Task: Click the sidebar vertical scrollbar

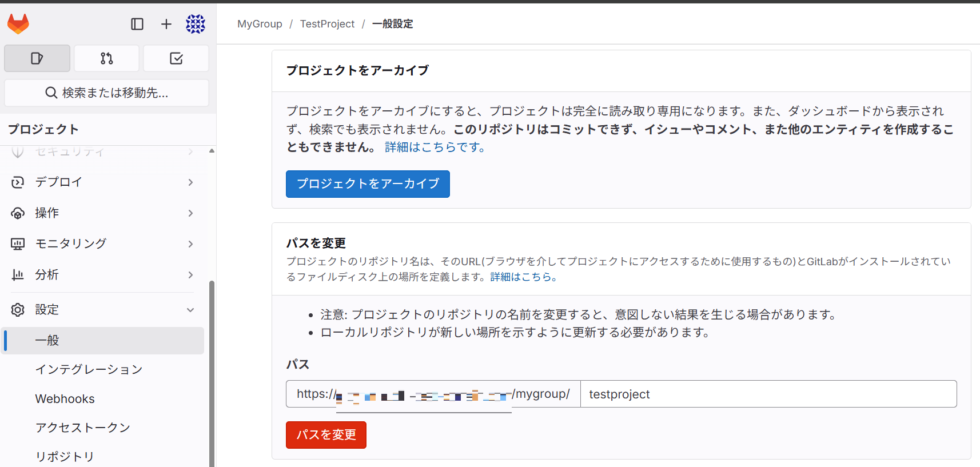Action: [212, 372]
